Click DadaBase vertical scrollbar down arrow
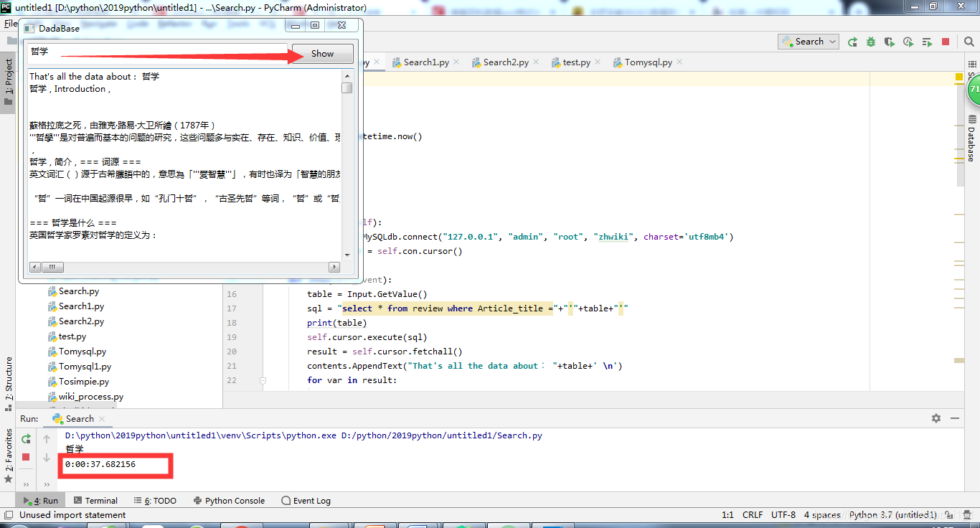The image size is (980, 528). (347, 255)
